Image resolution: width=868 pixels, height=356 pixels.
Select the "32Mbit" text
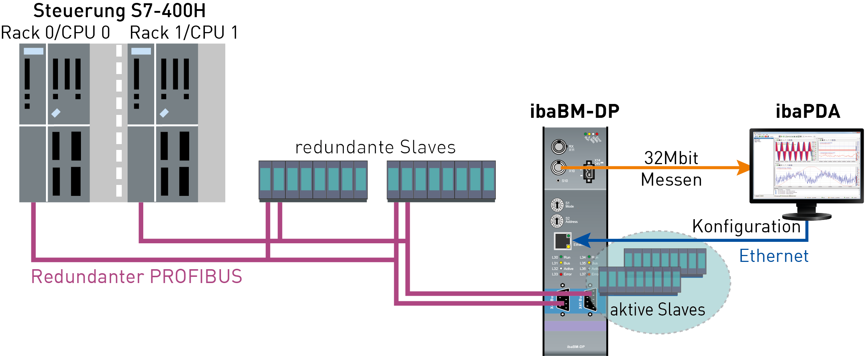coord(671,158)
